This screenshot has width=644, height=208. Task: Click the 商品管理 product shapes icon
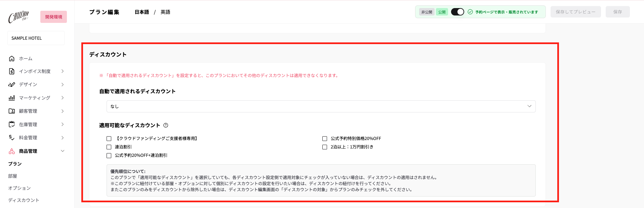point(12,151)
